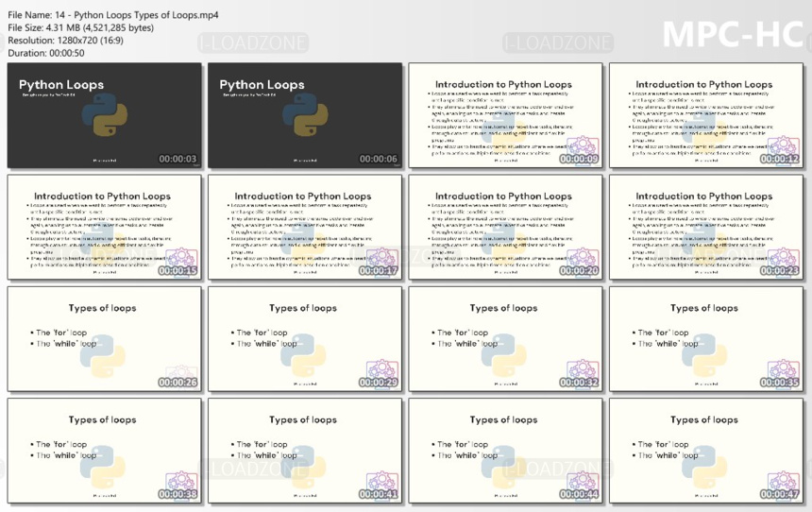Select the frame stamped 00:00:12
This screenshot has width=812, height=512.
(706, 115)
